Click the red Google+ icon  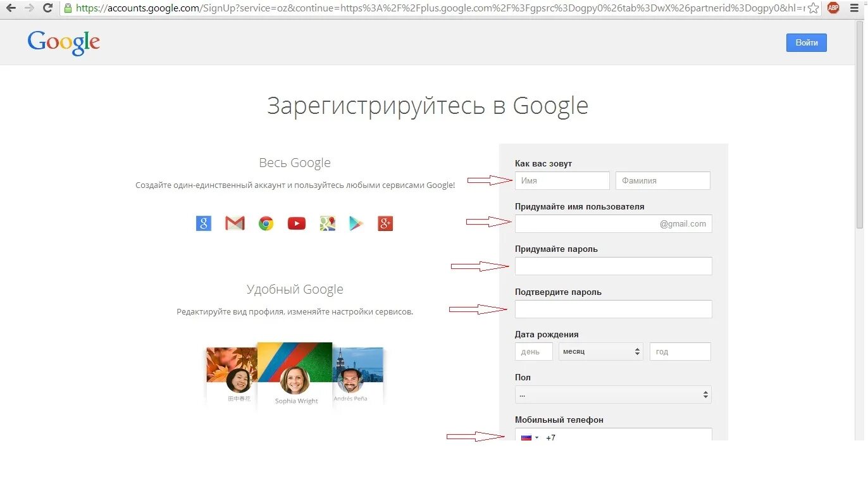(385, 223)
